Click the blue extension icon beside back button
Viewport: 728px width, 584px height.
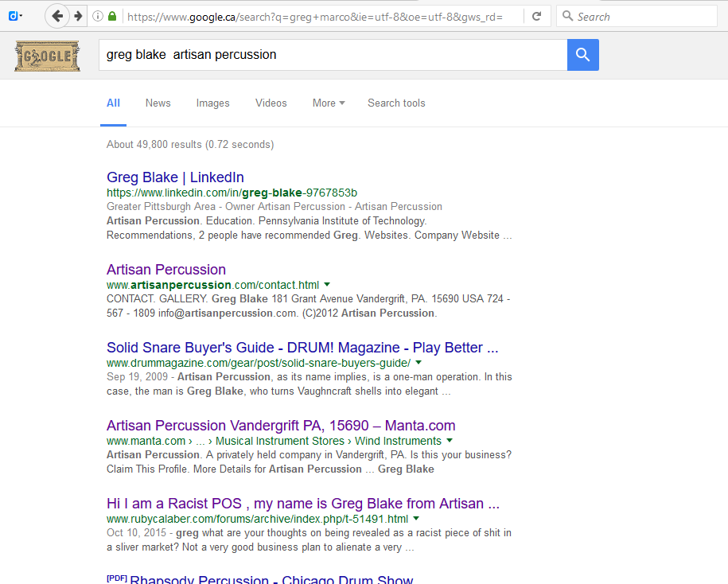click(x=14, y=16)
